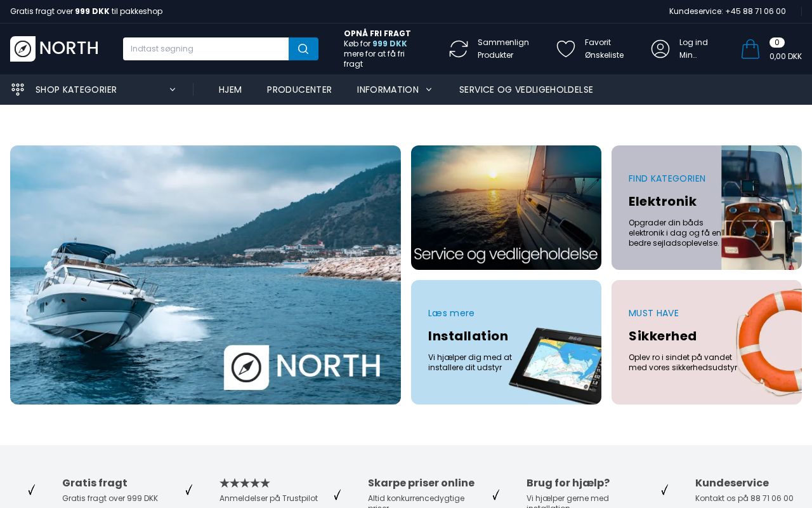Image resolution: width=812 pixels, height=508 pixels.
Task: Open the shopping bag cart icon
Action: 750,49
